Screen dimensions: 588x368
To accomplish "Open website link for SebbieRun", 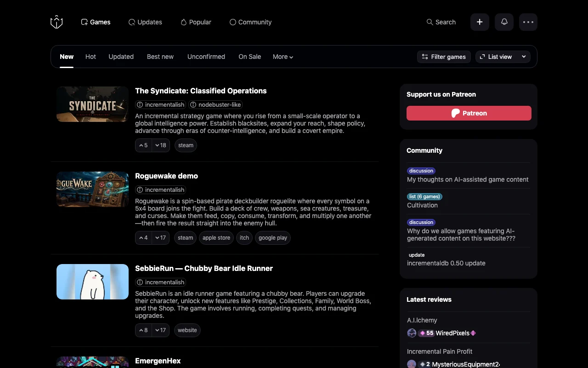I will [187, 330].
